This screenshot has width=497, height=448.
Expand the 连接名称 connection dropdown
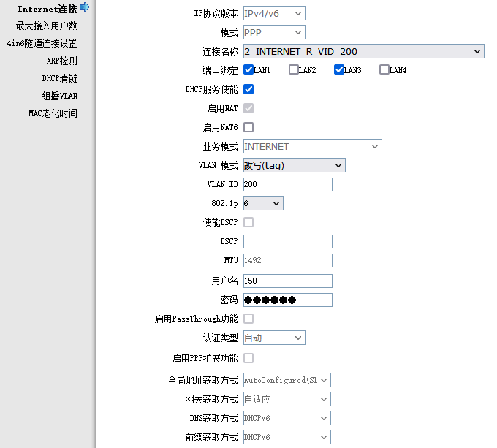(x=363, y=51)
